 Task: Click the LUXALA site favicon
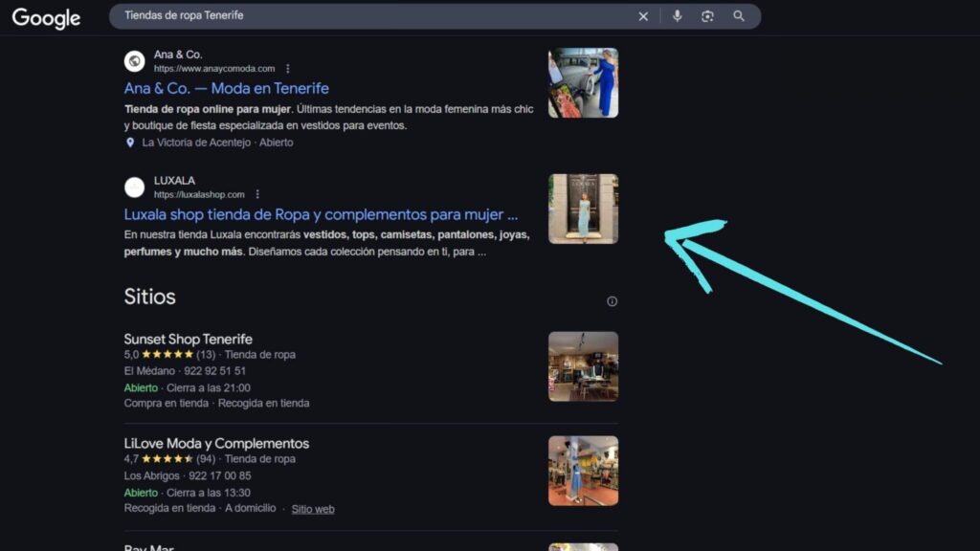point(134,187)
